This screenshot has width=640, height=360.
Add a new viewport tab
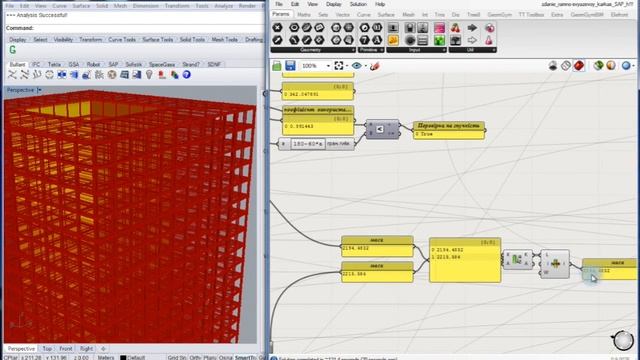pos(103,349)
